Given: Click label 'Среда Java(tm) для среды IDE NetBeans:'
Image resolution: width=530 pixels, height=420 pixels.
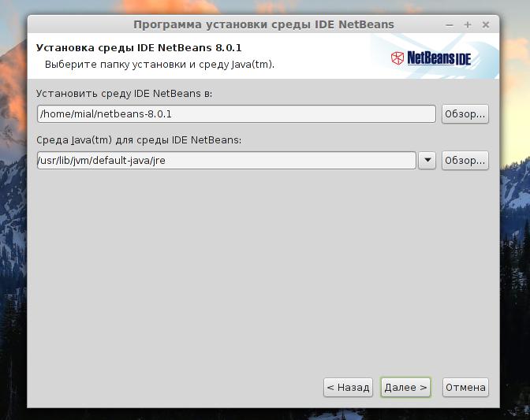Looking at the screenshot, I should 139,139.
